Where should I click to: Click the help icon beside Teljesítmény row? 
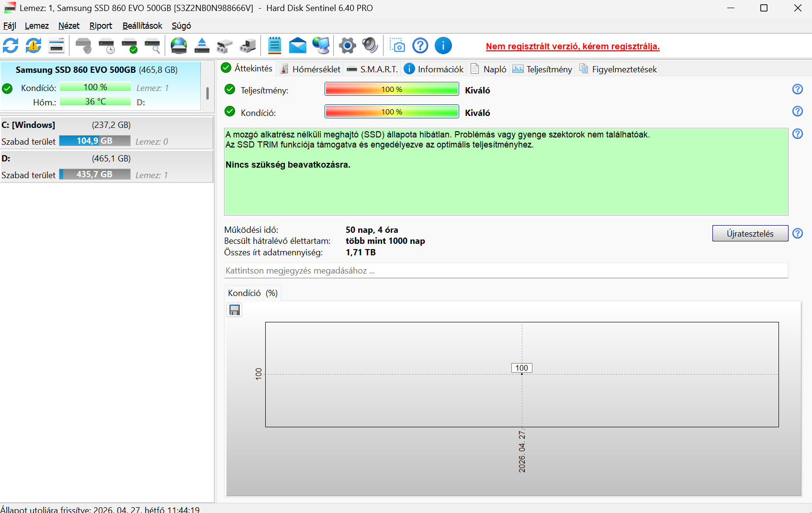pos(798,89)
